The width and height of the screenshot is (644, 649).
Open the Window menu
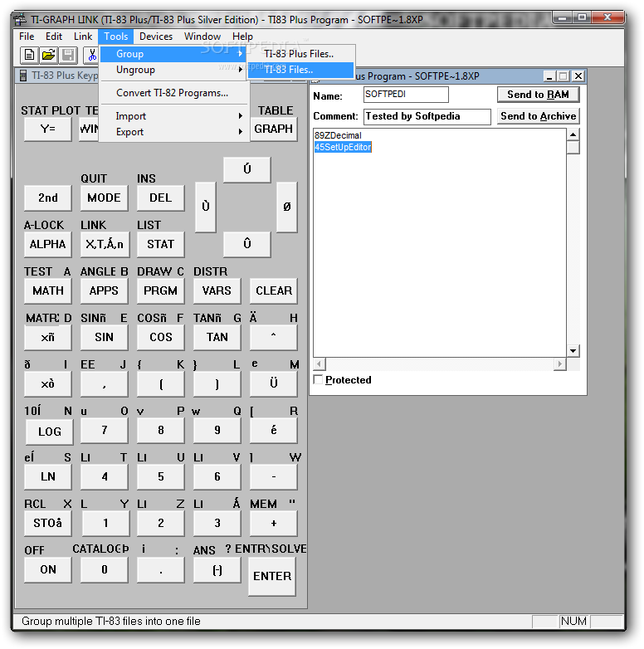[x=202, y=37]
